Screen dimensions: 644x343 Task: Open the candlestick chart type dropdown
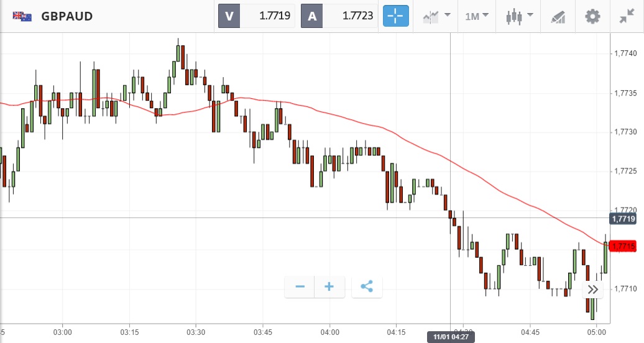pos(520,16)
